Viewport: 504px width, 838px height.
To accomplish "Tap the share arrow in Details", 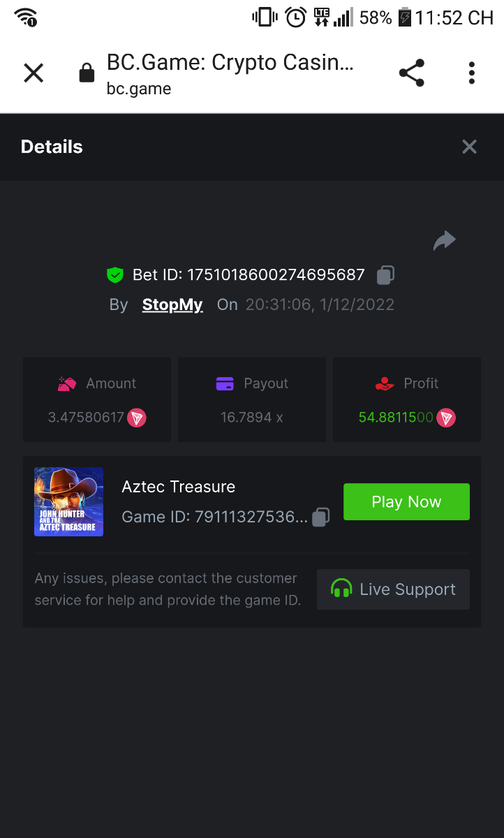I will [x=444, y=241].
